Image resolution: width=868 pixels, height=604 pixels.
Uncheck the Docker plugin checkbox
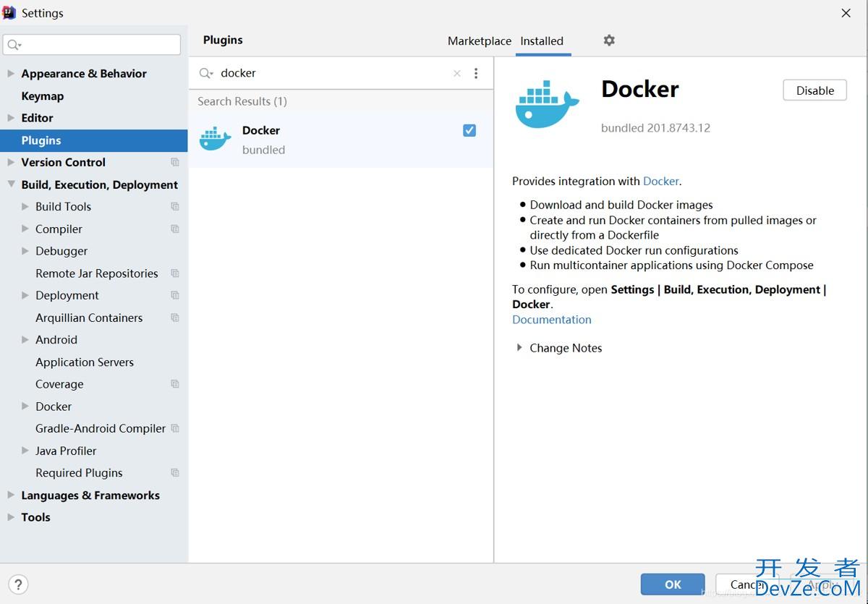(x=469, y=130)
